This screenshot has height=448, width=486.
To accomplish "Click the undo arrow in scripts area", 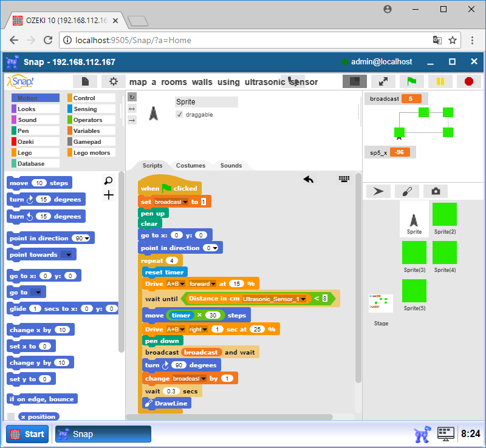I will click(309, 179).
